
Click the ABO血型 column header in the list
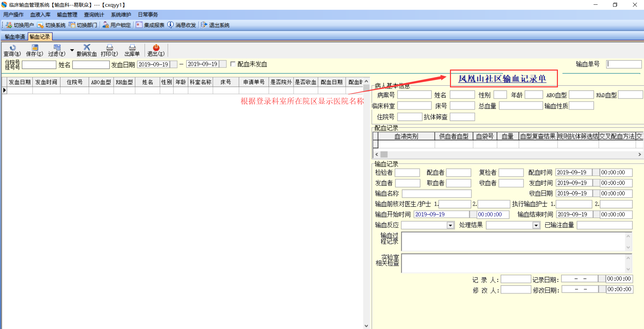coord(101,82)
